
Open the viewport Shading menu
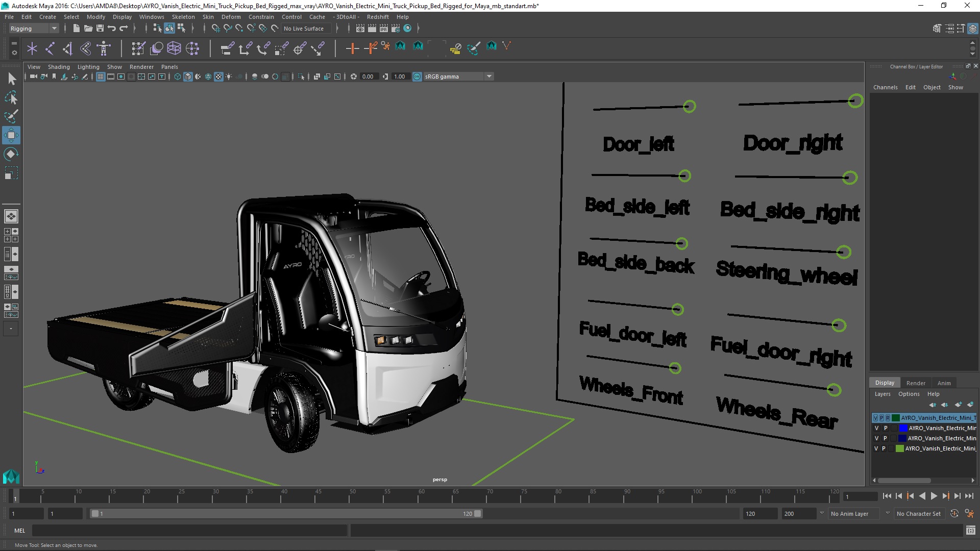click(59, 67)
